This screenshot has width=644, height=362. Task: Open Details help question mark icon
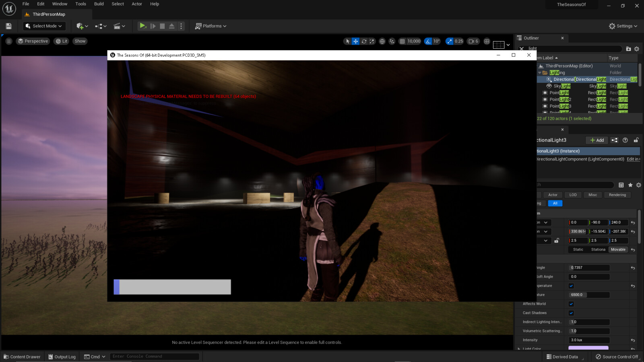coord(625,140)
